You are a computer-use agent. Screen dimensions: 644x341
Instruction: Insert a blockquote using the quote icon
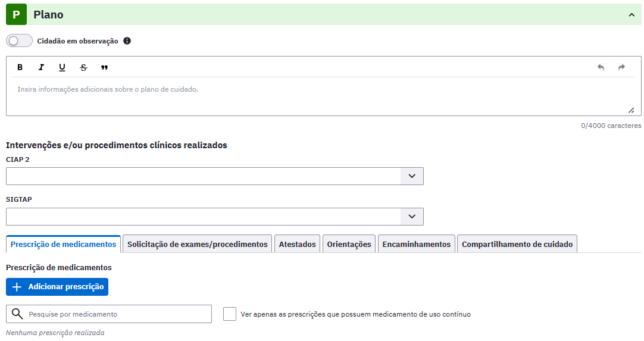(104, 67)
